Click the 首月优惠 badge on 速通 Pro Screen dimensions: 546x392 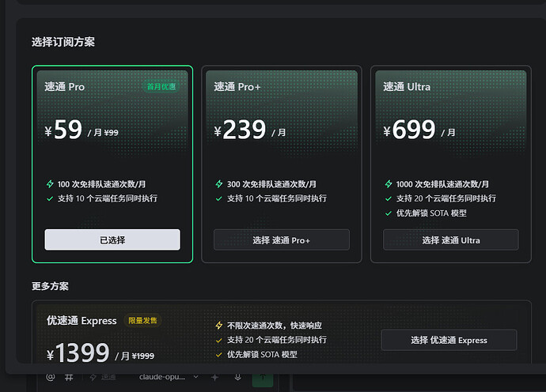[161, 86]
